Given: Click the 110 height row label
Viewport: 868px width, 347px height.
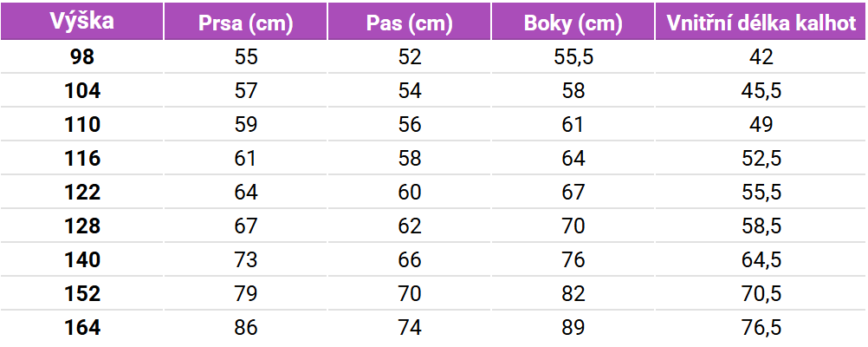Looking at the screenshot, I should pyautogui.click(x=82, y=125).
